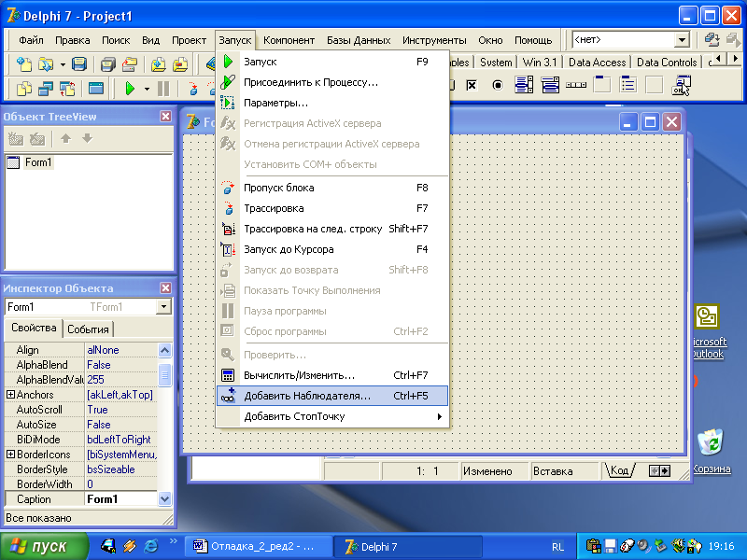The width and height of the screenshot is (747, 560).
Task: Click the Toggle Form/Unit toolbar icon
Action: coord(67,89)
